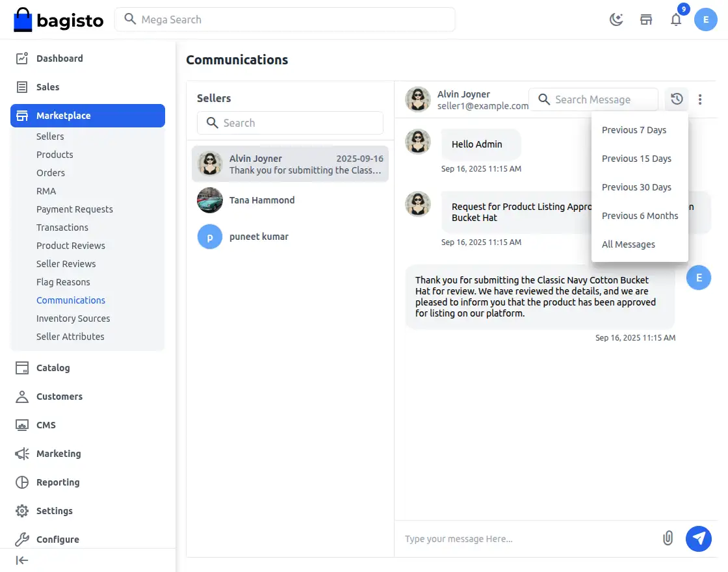Select All Messages filter option

[628, 244]
